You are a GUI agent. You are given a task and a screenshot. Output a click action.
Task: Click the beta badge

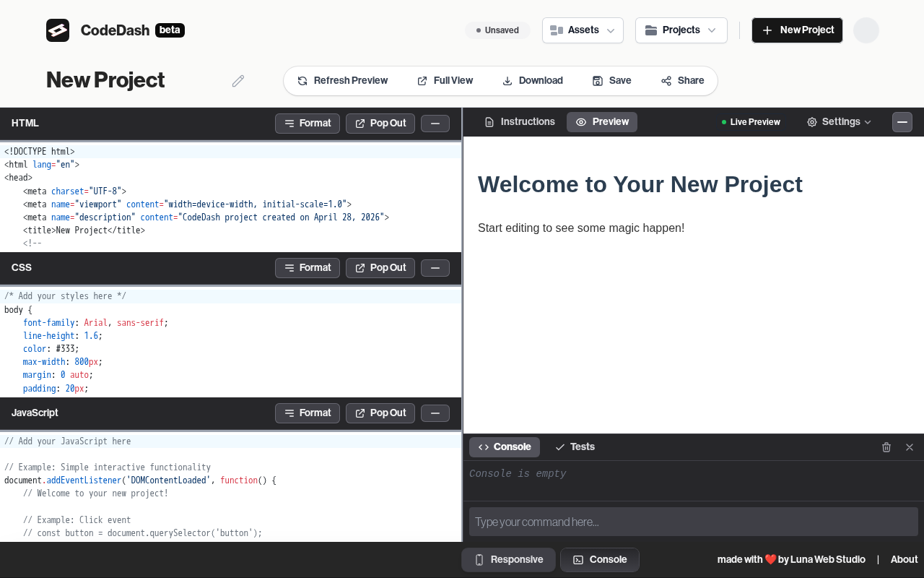point(170,30)
